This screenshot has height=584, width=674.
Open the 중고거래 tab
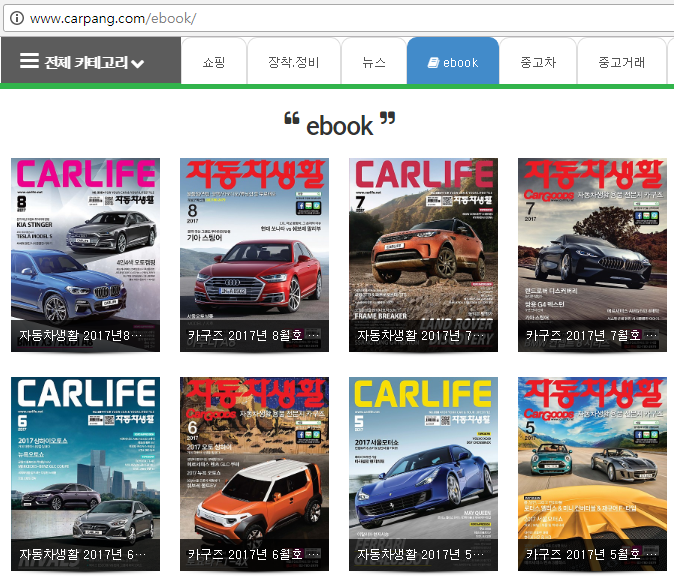622,62
